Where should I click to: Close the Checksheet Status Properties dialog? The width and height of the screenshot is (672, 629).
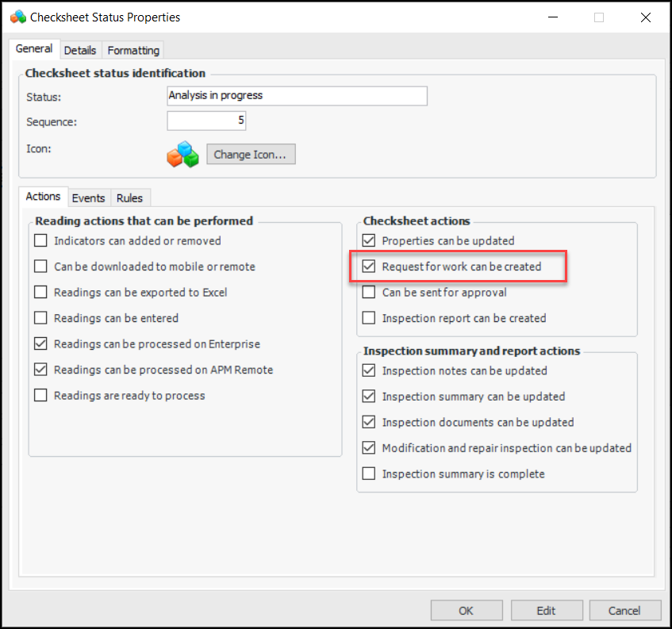click(x=645, y=17)
